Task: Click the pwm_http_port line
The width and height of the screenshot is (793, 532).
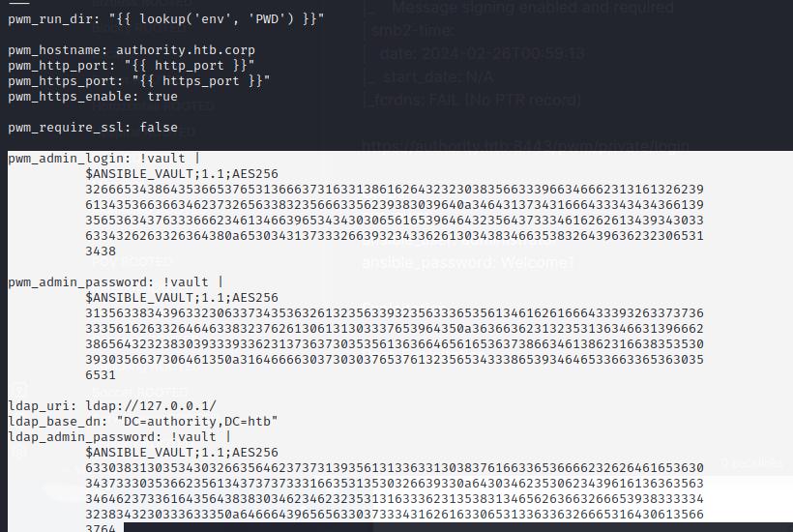Action: tap(131, 66)
